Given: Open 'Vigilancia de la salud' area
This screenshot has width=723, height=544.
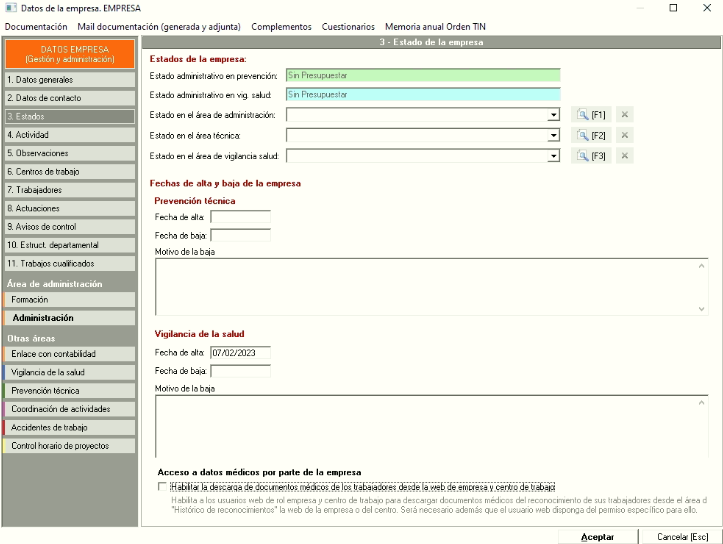Looking at the screenshot, I should pos(70,372).
